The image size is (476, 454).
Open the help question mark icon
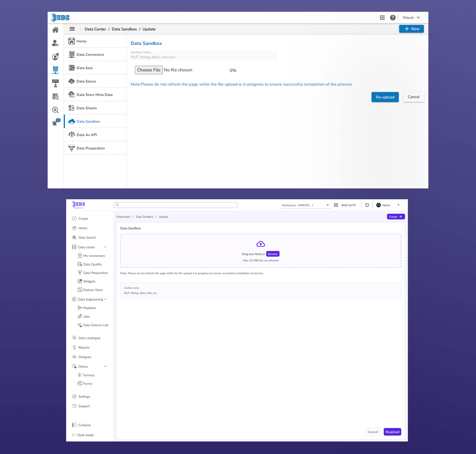tap(392, 18)
